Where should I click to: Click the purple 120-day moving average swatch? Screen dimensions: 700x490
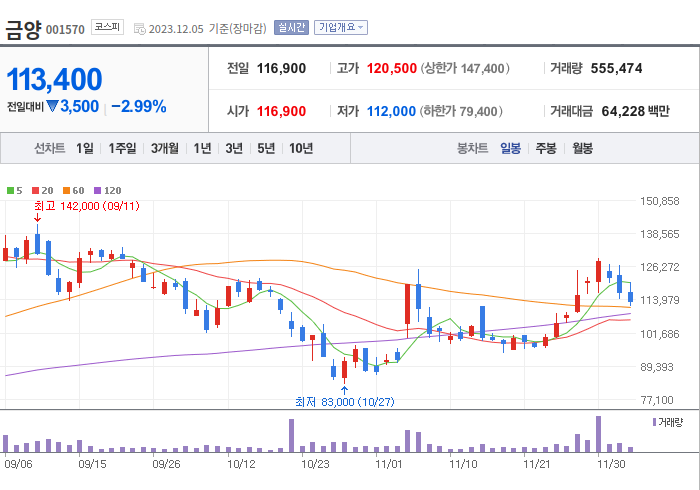tap(97, 191)
